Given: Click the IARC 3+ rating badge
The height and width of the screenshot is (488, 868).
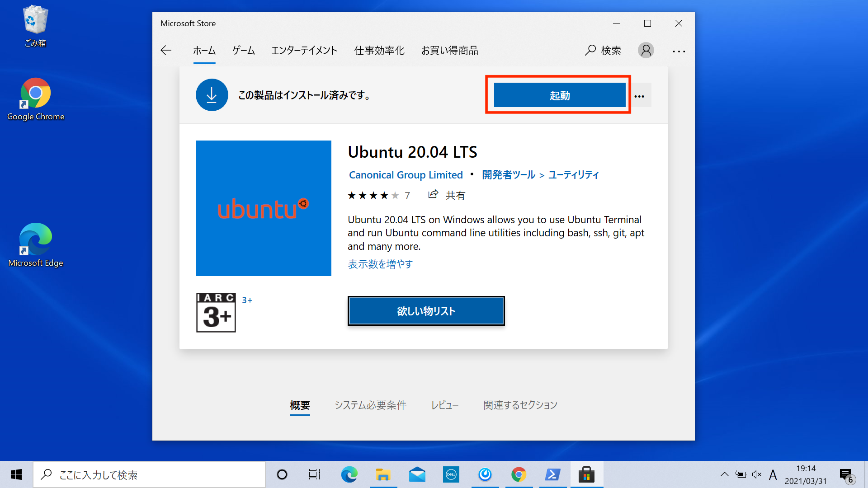Looking at the screenshot, I should [216, 313].
